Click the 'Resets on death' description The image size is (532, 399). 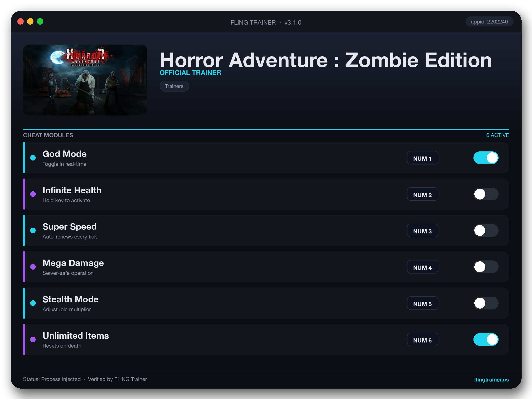[62, 346]
